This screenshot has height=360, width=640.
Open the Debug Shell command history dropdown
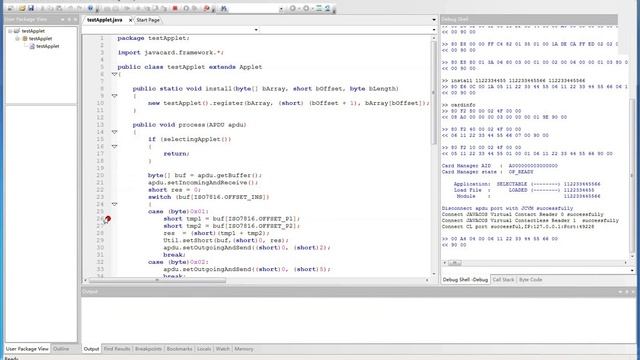pos(632,270)
